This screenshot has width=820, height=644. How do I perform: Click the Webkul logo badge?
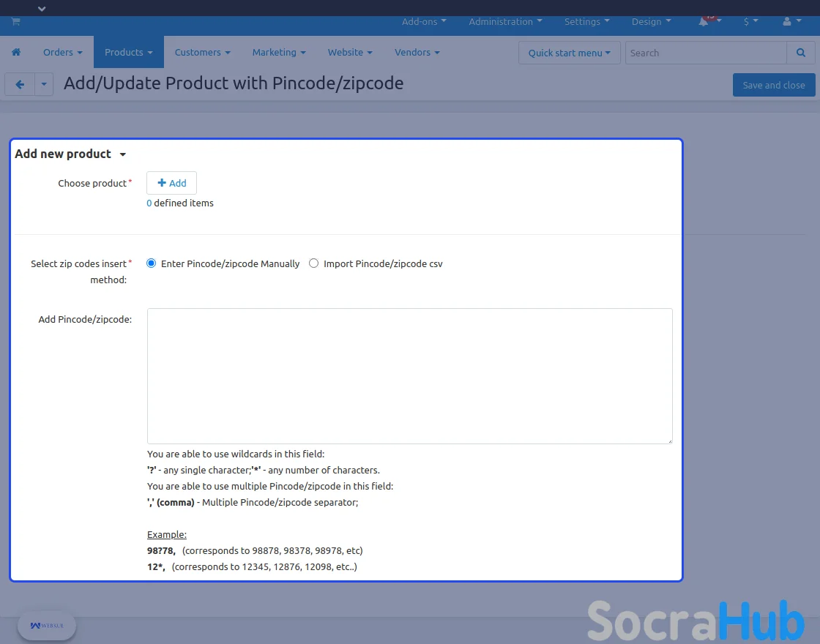click(x=47, y=626)
